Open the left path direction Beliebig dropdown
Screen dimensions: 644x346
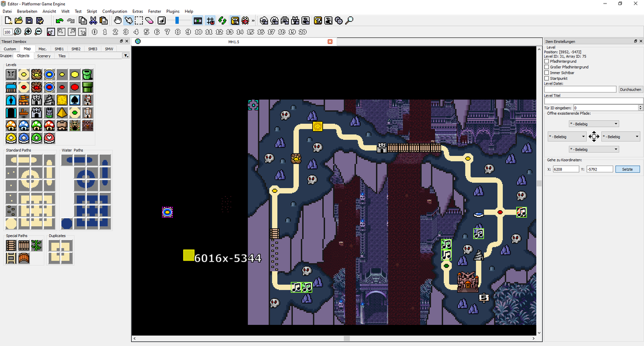pyautogui.click(x=567, y=136)
